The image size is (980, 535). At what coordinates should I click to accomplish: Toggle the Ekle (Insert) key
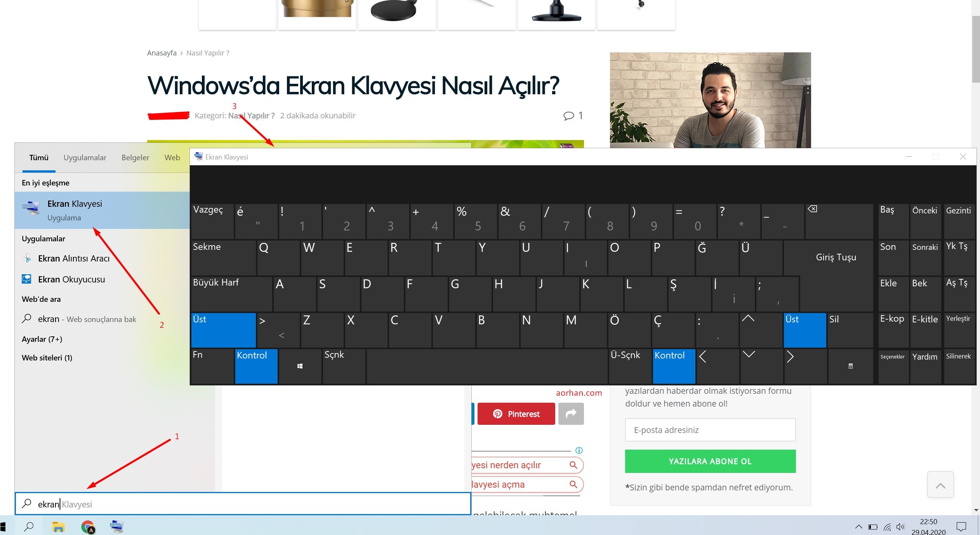893,294
